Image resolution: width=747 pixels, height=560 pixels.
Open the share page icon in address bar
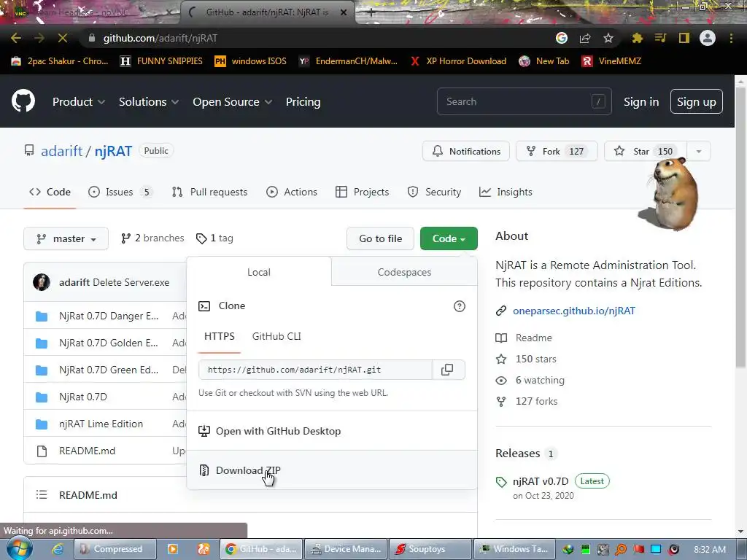585,38
